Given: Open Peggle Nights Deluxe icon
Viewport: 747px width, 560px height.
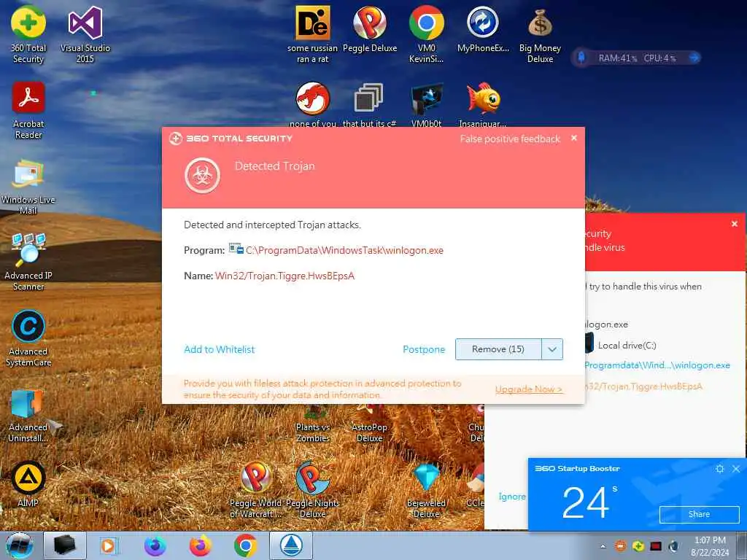Looking at the screenshot, I should point(312,489).
